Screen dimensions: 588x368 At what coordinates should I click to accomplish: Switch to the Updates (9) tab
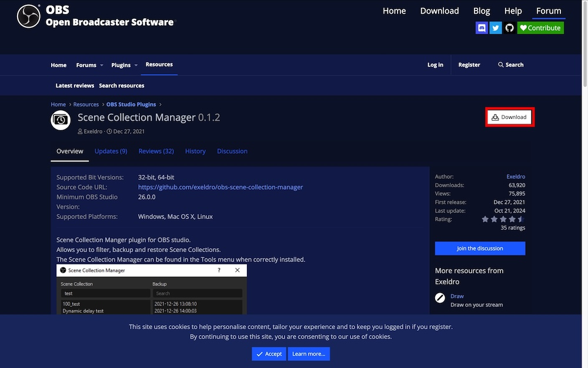(111, 151)
